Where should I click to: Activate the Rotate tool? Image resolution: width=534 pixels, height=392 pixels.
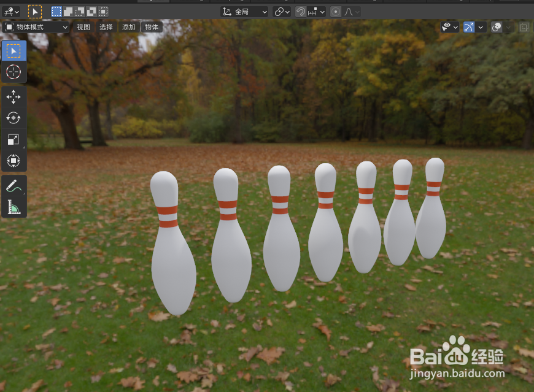pyautogui.click(x=14, y=118)
